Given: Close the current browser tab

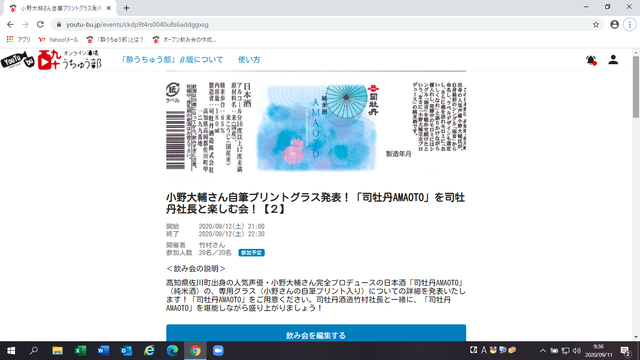Looking at the screenshot, I should point(109,8).
